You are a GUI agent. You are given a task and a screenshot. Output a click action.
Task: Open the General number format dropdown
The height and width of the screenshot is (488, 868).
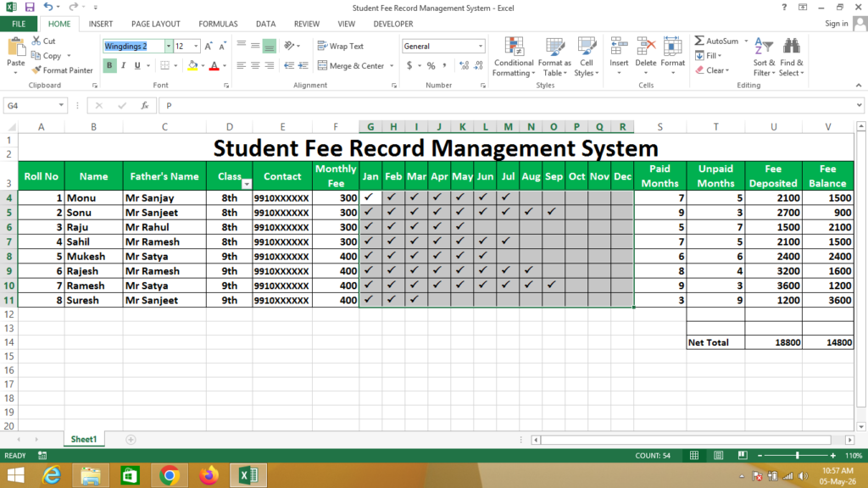pyautogui.click(x=480, y=46)
